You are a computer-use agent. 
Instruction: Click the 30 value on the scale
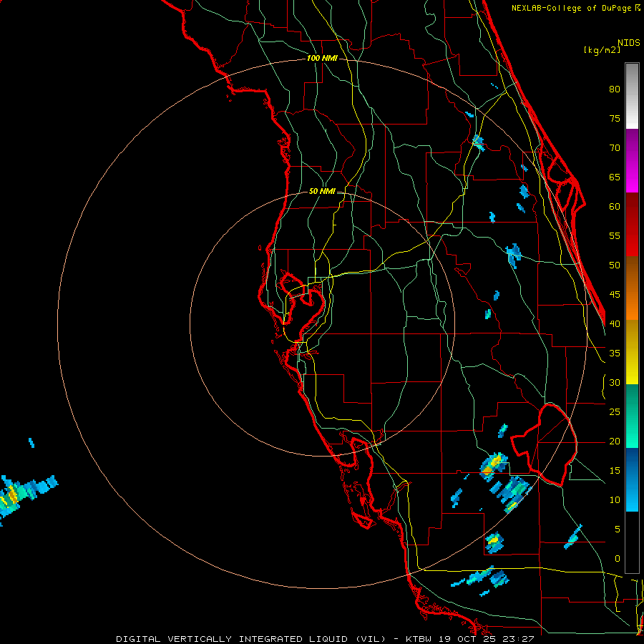615,383
